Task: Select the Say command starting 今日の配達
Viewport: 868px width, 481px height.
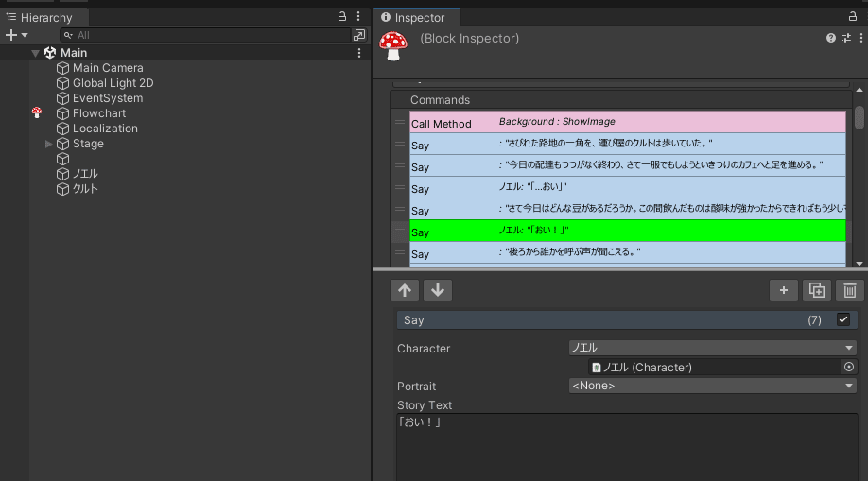Action: tap(628, 165)
